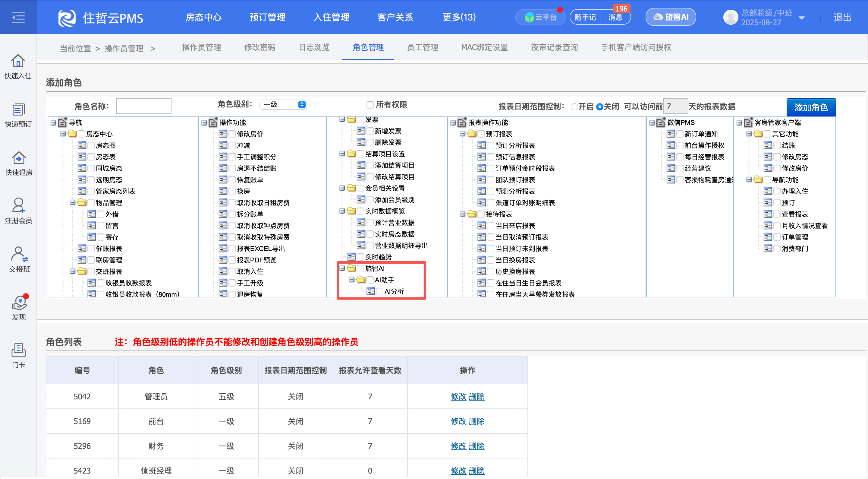Screen dimensions: 868x479
Task: Open 注册会员 sidebar icon
Action: point(18,206)
